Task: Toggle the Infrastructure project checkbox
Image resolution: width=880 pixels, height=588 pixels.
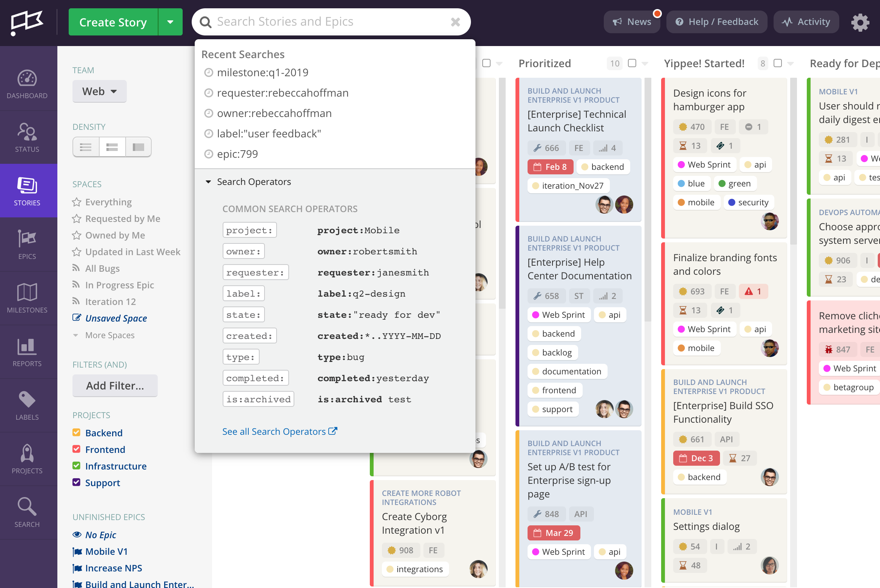Action: pos(76,466)
